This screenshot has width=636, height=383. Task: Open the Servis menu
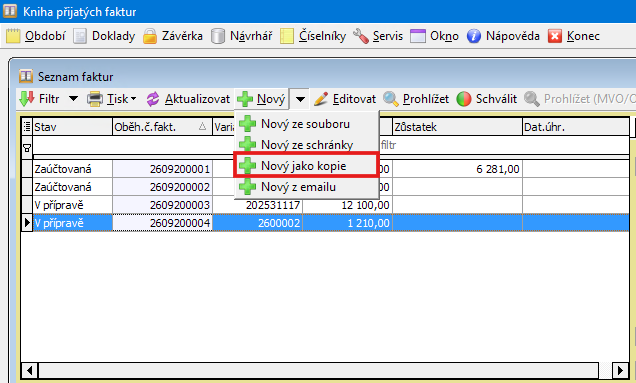click(x=388, y=36)
